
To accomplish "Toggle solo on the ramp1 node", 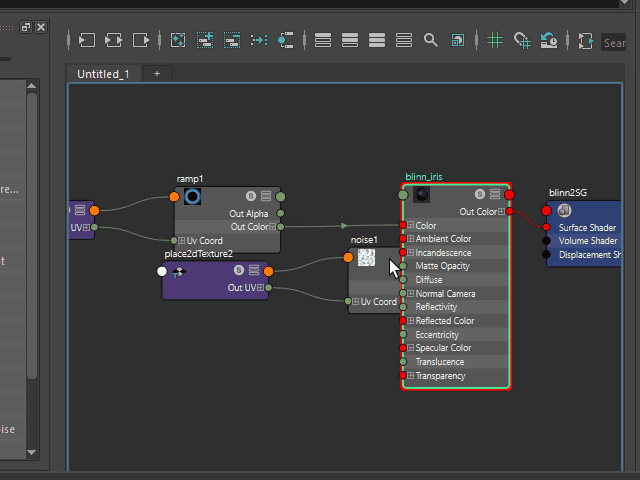I will coord(251,197).
